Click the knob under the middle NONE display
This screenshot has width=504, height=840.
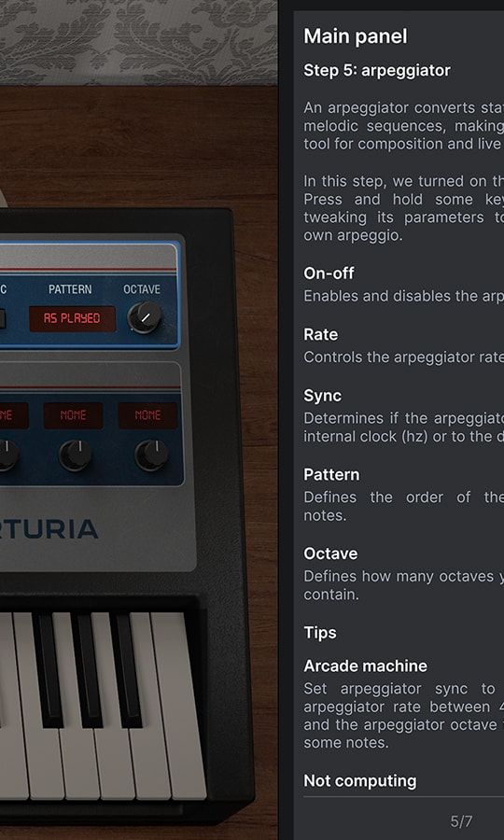coord(76,455)
